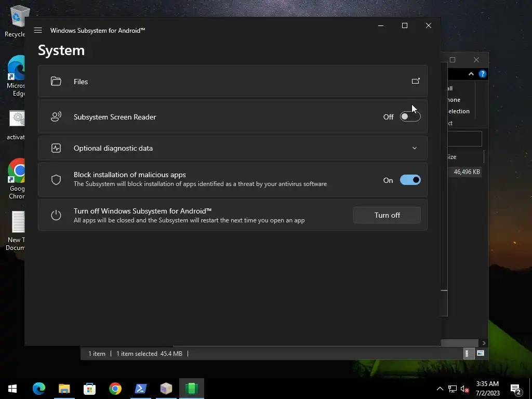Click Explorer horizontal scrollbar right arrow
Image resolution: width=532 pixels, height=399 pixels.
point(484,343)
